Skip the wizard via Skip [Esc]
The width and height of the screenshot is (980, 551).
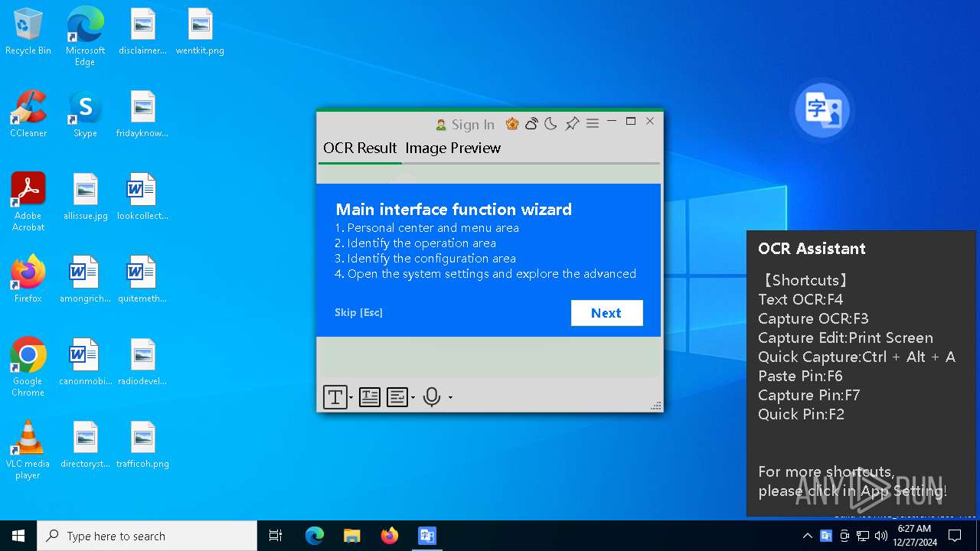click(358, 312)
